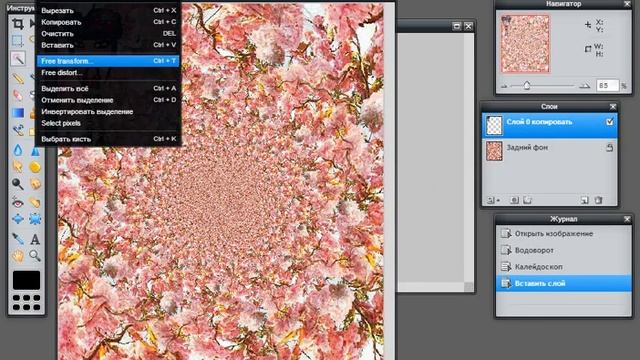This screenshot has height=360, width=640.
Task: Select the Color Replace tool
Action: tap(18, 131)
